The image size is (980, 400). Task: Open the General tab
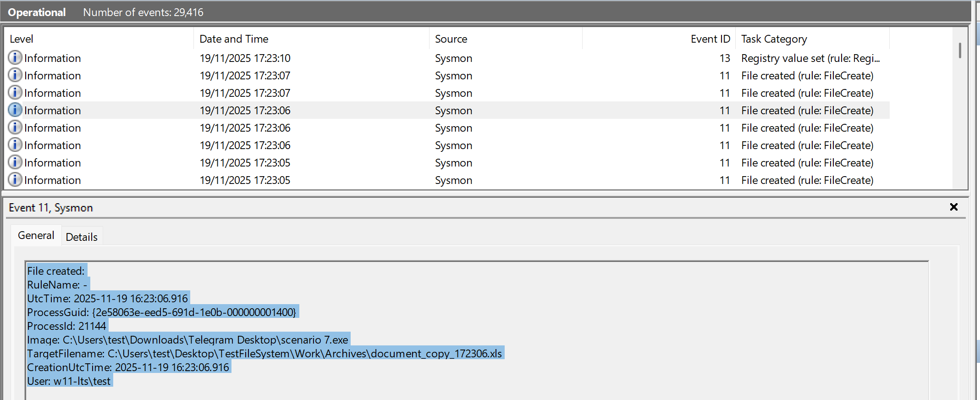(x=36, y=235)
